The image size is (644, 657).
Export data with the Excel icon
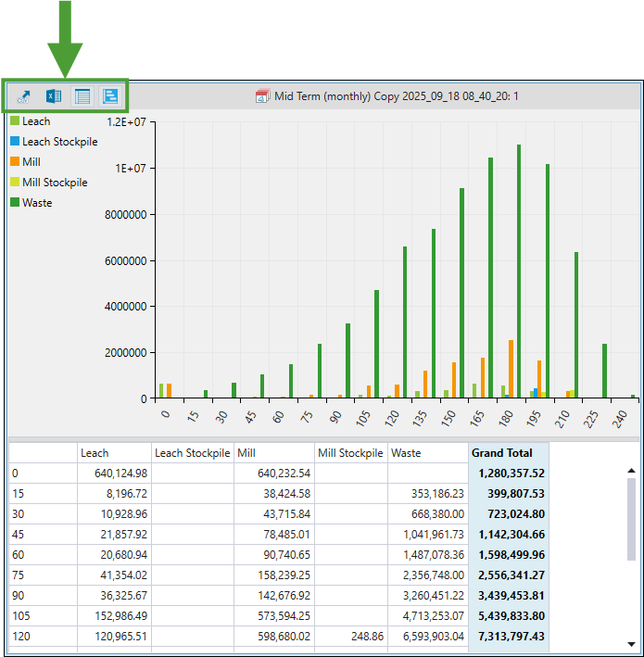(53, 95)
